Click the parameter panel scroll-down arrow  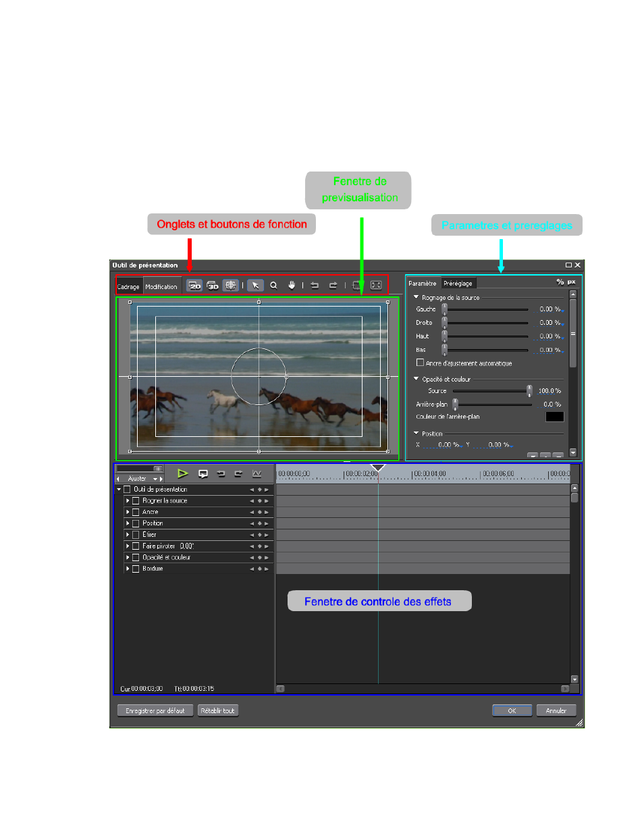coord(573,452)
